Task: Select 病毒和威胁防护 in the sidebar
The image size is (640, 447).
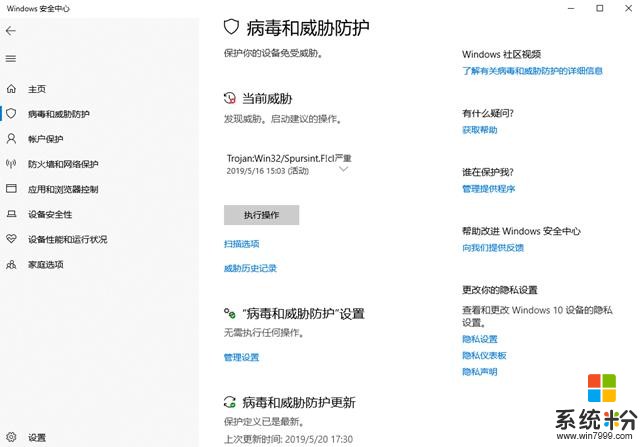Action: click(59, 114)
